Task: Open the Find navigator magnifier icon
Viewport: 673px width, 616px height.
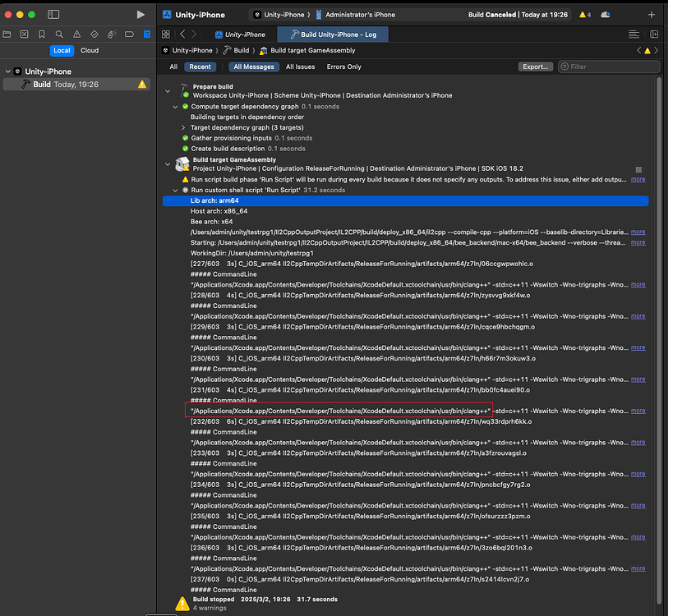Action: (x=58, y=34)
